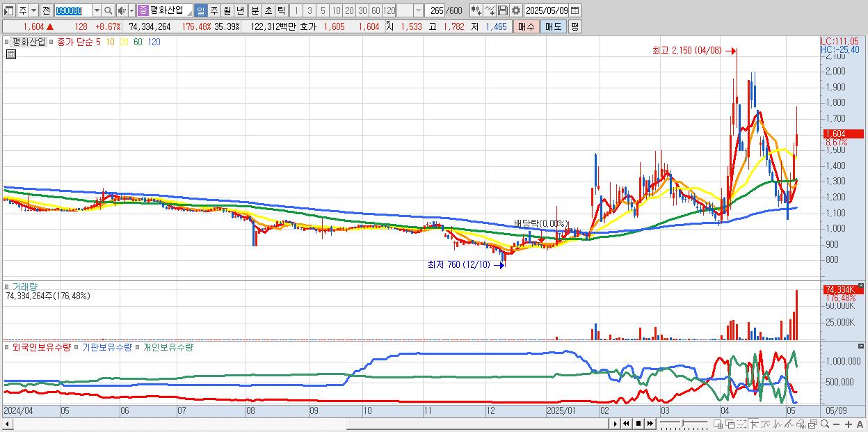Click the fast-forward double-arrow button
Screen dimensions: 868x432
[x=650, y=424]
